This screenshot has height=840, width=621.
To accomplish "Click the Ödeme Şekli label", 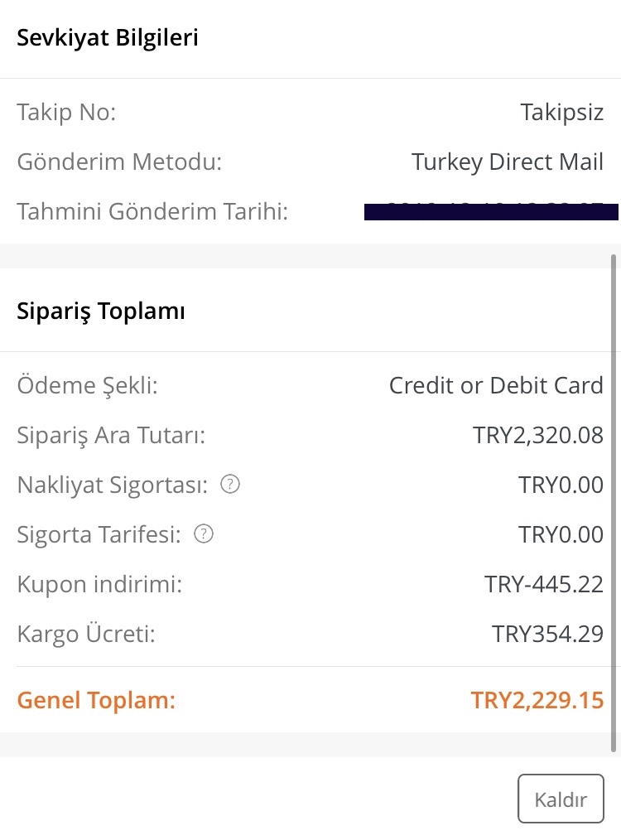I will coord(87,386).
